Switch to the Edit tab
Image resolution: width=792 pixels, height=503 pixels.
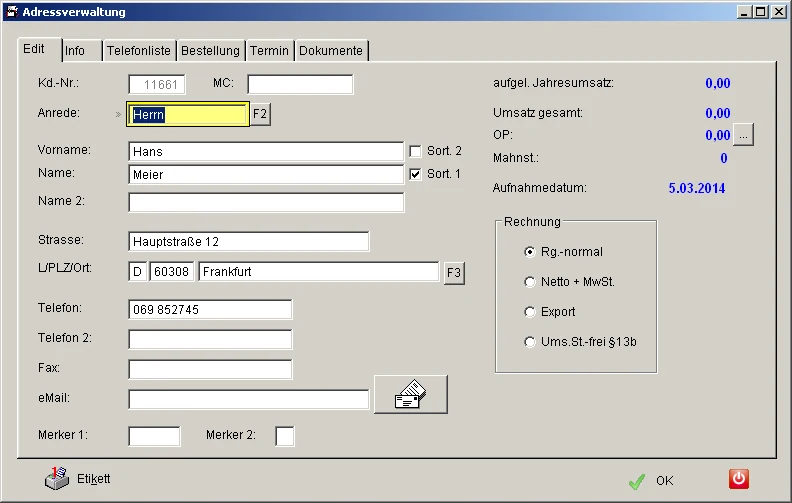(x=40, y=49)
